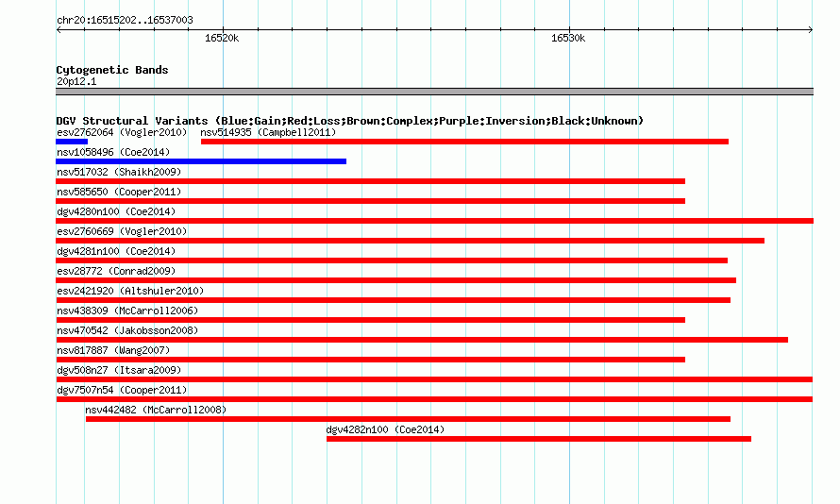Screen dimensions: 840x504
Task: Open the nsv517032 (Shaikh2009) variant bar
Action: coord(370,181)
